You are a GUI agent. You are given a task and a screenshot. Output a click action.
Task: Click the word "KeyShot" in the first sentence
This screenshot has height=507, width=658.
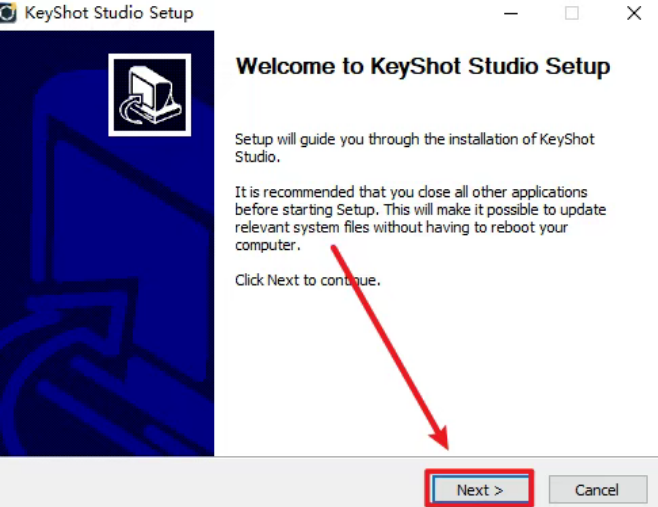pyautogui.click(x=567, y=139)
